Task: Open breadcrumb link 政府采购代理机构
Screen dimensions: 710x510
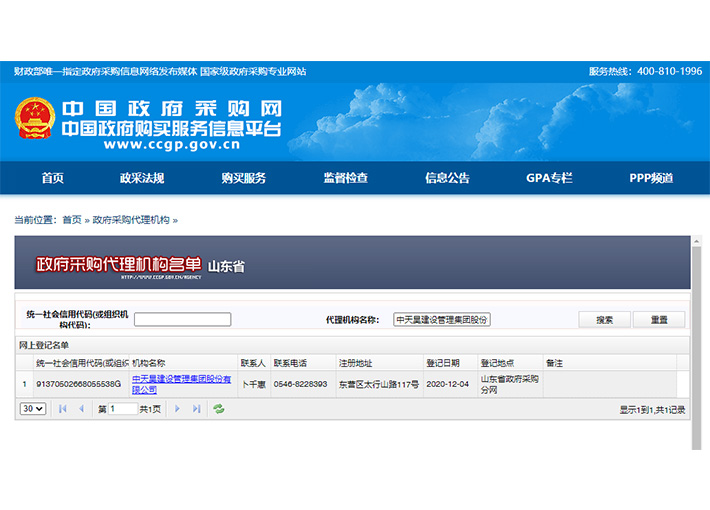Action: point(131,220)
